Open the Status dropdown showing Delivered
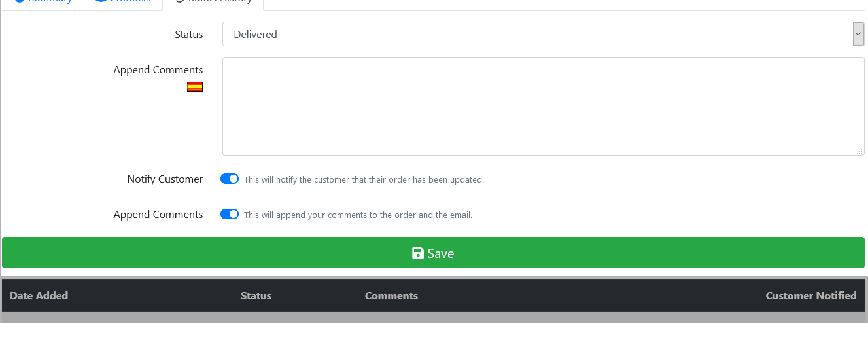The height and width of the screenshot is (345, 868). 544,34
